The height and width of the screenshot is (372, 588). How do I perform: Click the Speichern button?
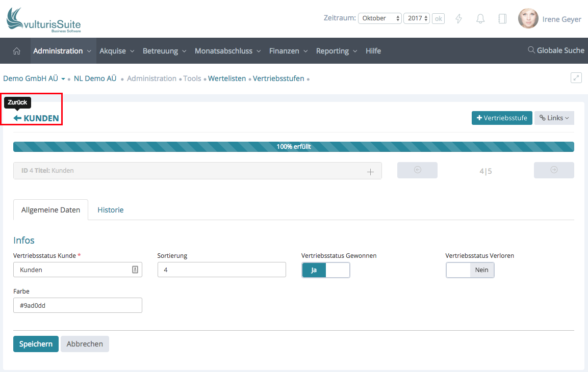pos(36,344)
